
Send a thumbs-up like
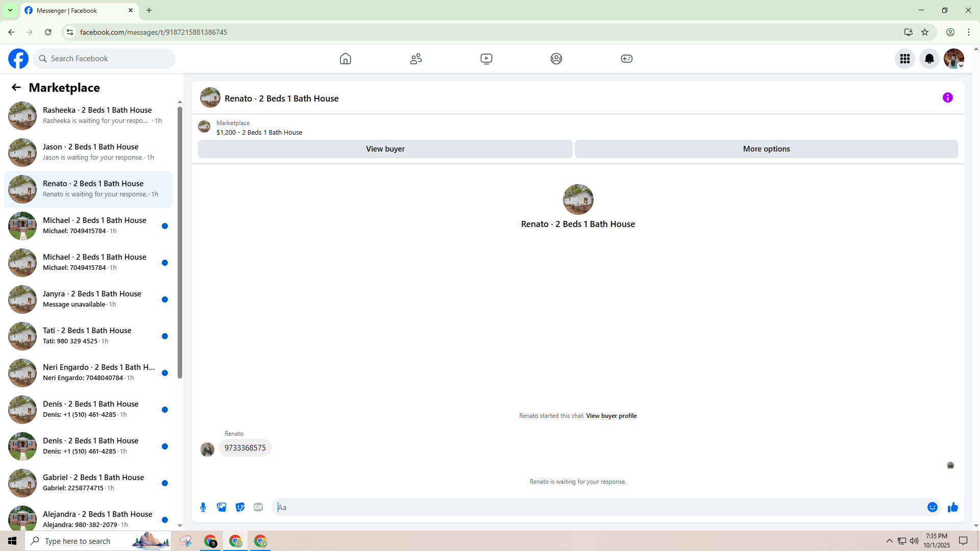pyautogui.click(x=953, y=507)
